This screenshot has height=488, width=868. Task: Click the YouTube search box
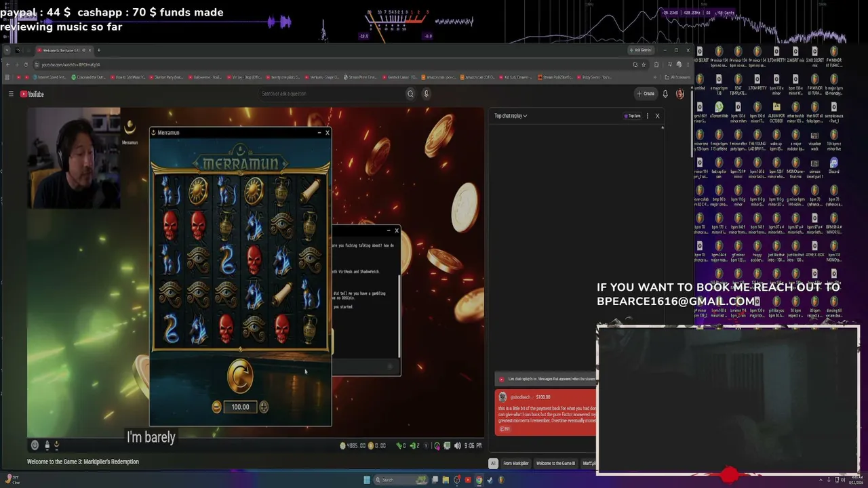pos(332,94)
